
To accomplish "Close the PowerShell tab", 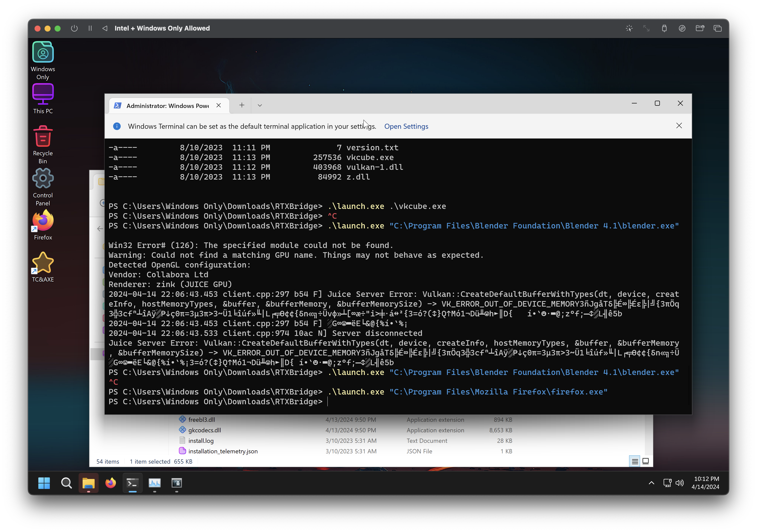I will tap(219, 105).
